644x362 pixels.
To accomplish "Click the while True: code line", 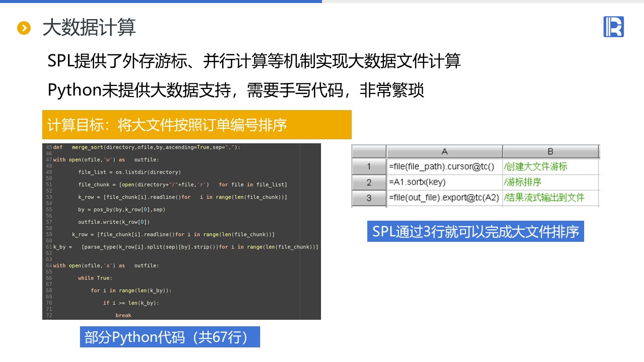I will click(x=95, y=278).
